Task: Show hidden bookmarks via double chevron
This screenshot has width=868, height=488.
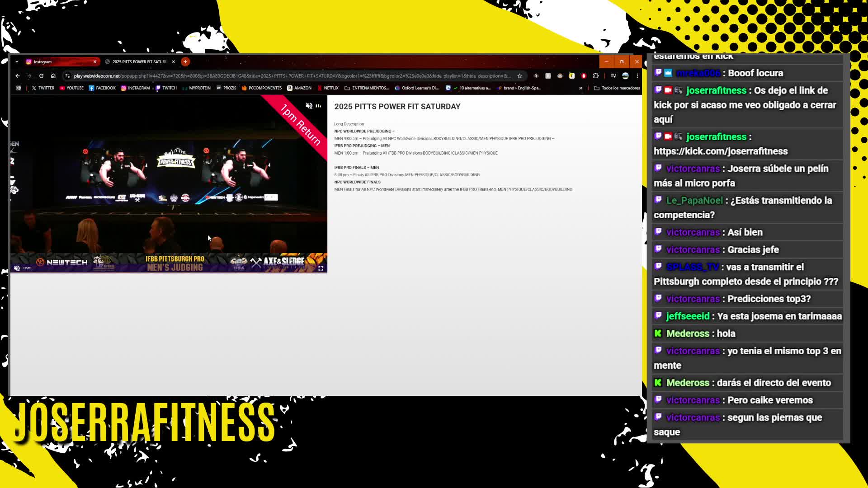Action: tap(580, 88)
